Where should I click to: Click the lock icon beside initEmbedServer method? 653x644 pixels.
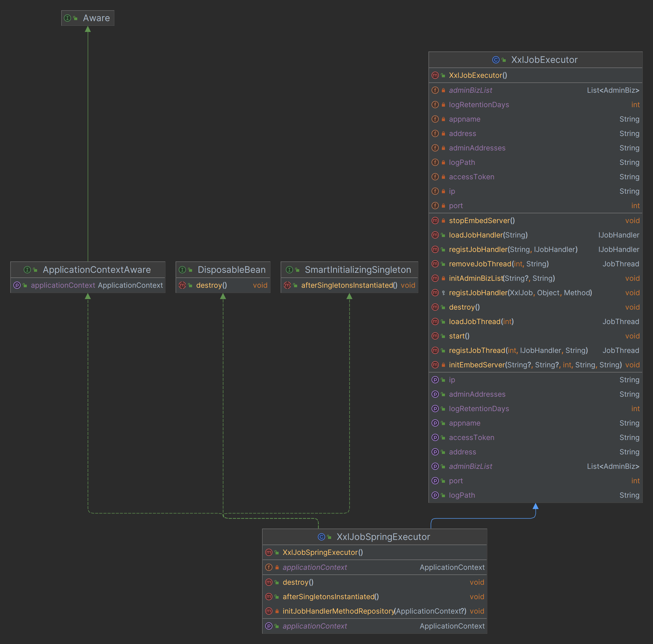coord(443,365)
